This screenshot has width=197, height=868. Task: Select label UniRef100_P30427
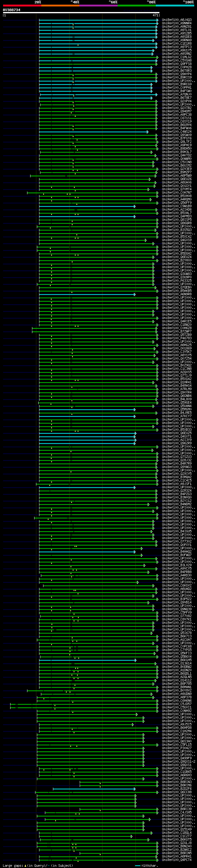(x=177, y=748)
